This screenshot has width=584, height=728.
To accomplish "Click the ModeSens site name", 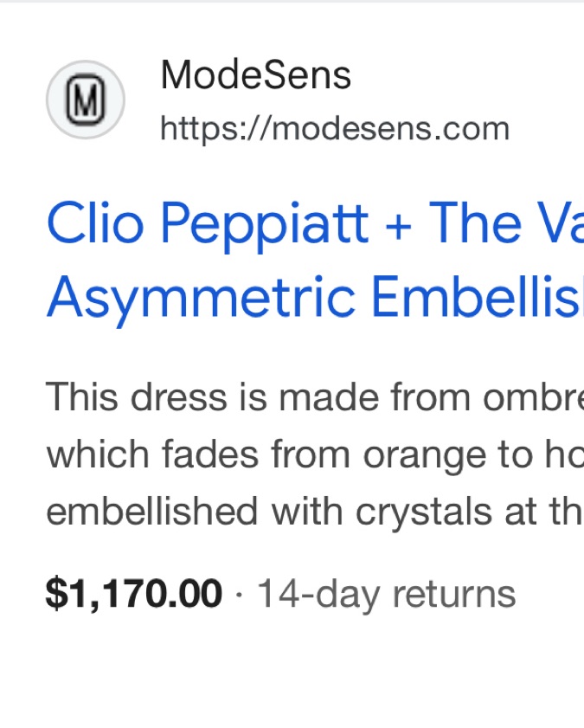I will coord(255,75).
